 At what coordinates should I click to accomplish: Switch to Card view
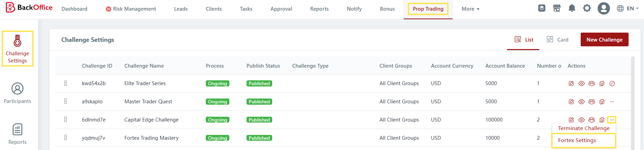tap(557, 40)
